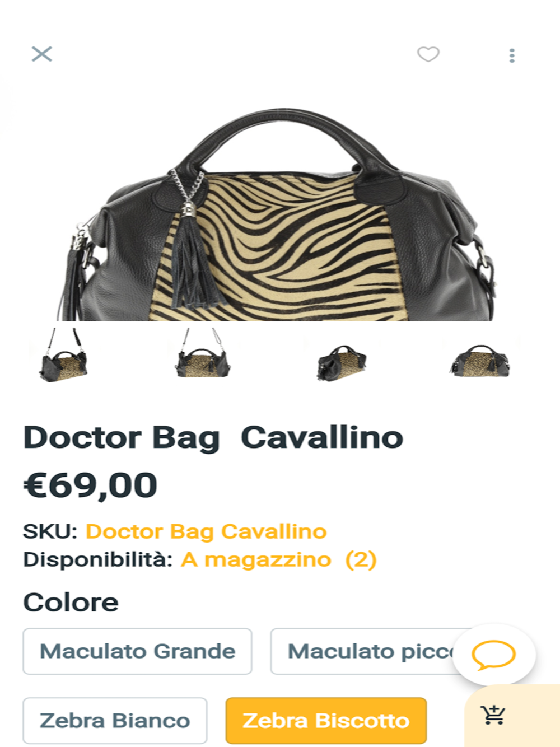Image resolution: width=560 pixels, height=747 pixels.
Task: Select the highlighted Zebra Biscotto color
Action: [x=326, y=721]
